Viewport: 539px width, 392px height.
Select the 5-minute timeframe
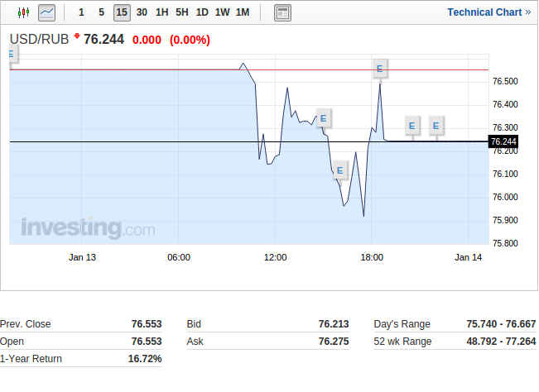pos(101,12)
